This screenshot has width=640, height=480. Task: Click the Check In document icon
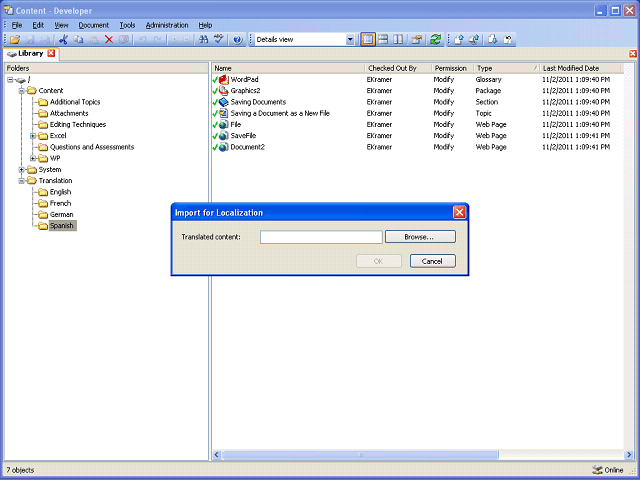[x=459, y=39]
